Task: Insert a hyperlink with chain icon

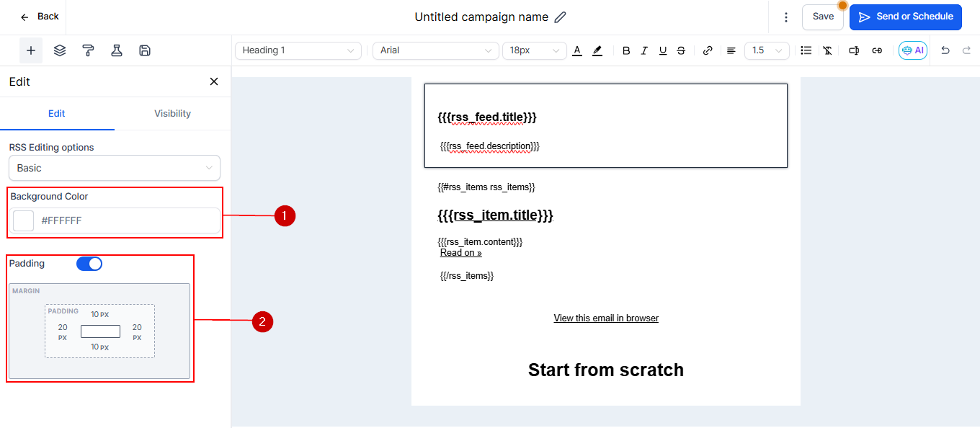Action: 708,50
